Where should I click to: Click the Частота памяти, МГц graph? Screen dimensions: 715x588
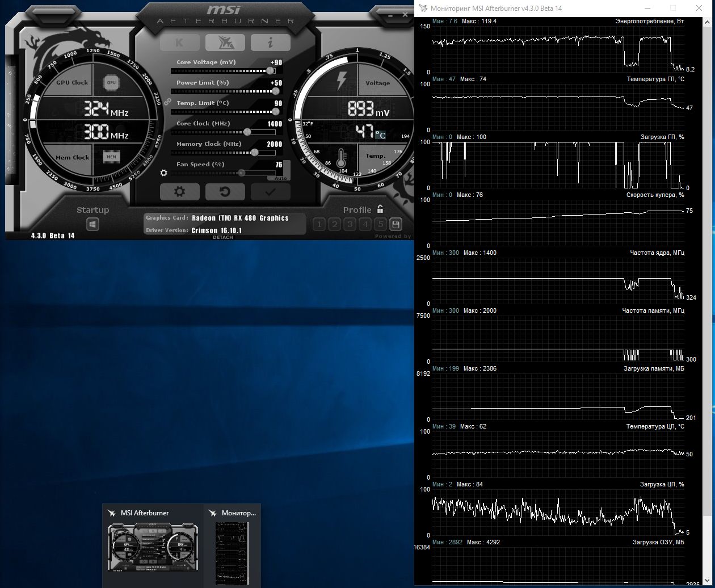(558, 339)
